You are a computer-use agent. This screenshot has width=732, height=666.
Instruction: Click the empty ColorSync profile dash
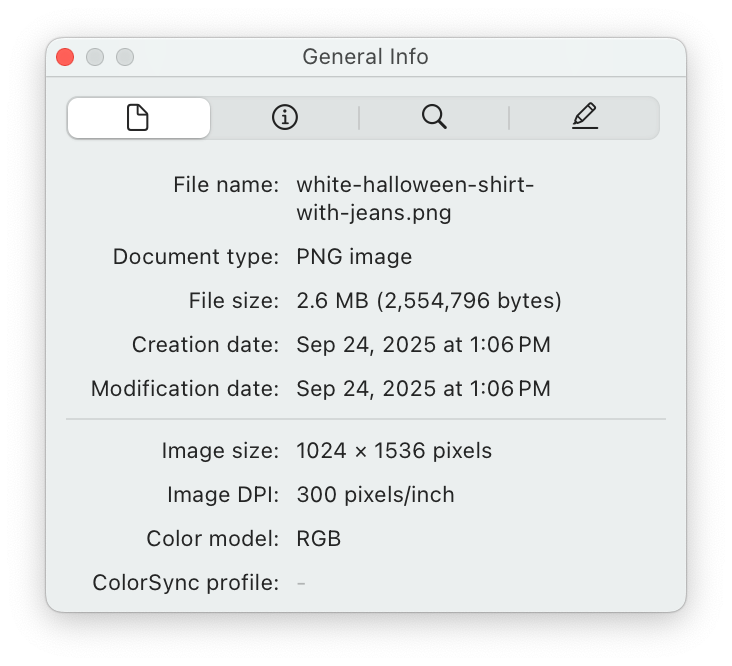301,582
